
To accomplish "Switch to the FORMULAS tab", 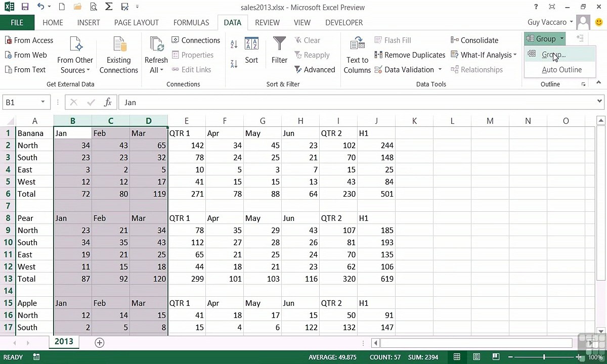I will point(191,23).
